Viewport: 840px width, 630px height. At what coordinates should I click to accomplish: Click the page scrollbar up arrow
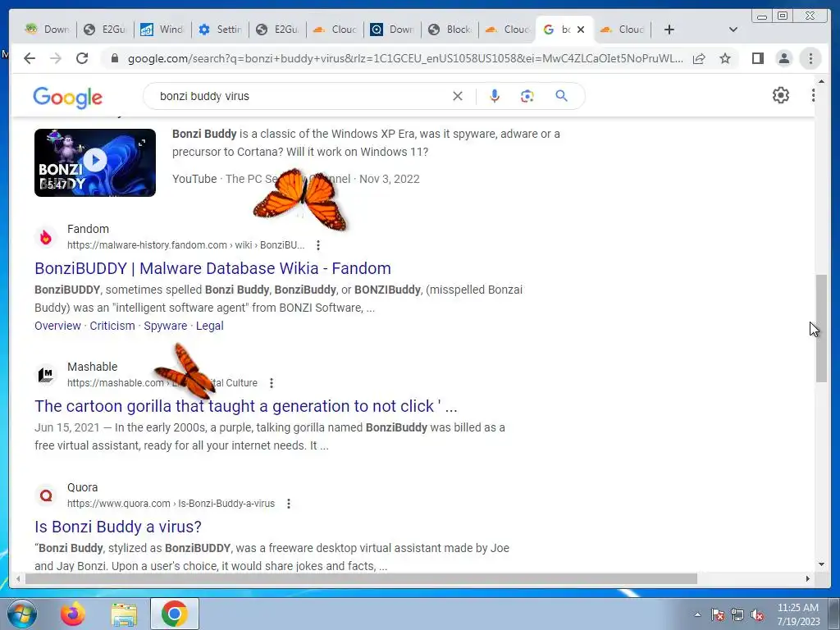point(821,81)
